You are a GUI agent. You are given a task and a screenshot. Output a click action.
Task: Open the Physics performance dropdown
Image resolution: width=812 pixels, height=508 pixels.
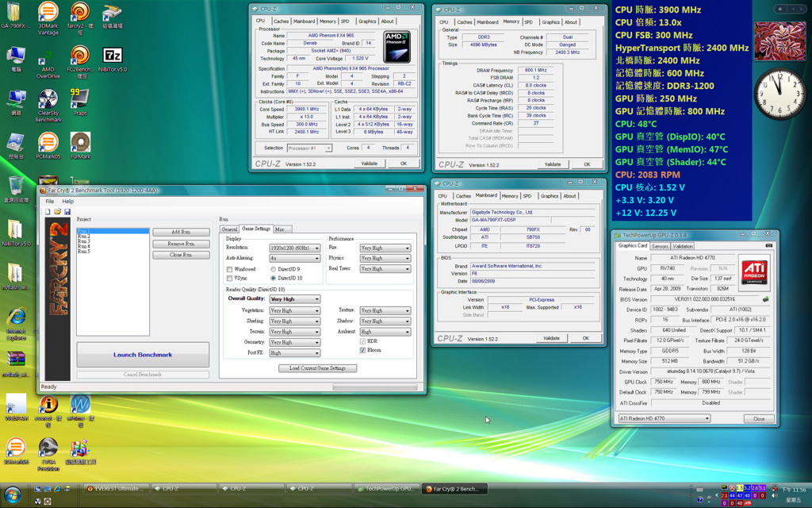tap(385, 258)
